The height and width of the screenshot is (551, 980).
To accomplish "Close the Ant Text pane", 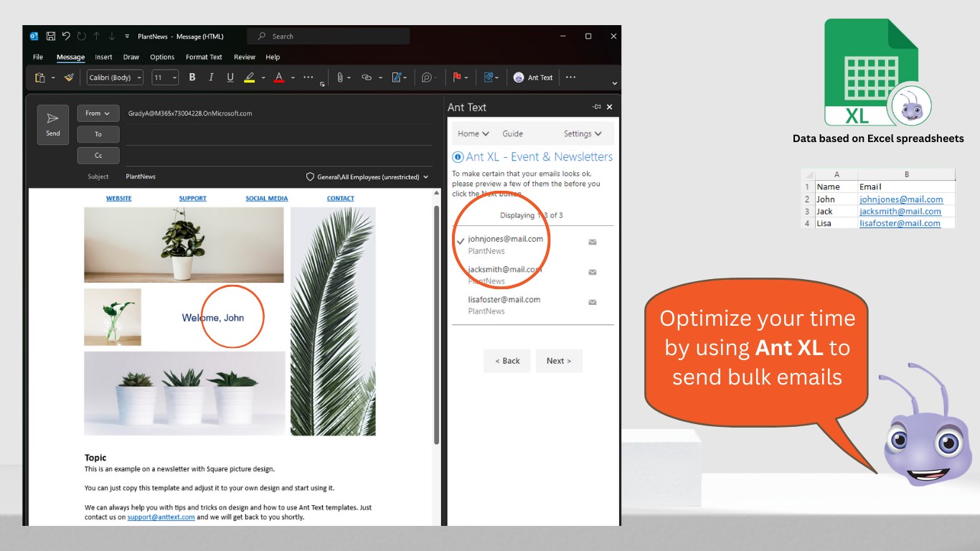I will 610,107.
